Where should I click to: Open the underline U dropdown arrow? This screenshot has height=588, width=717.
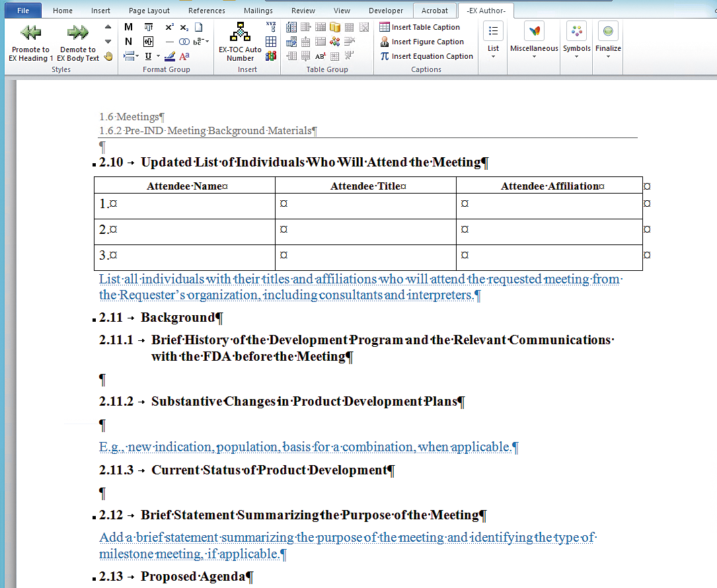tap(158, 56)
